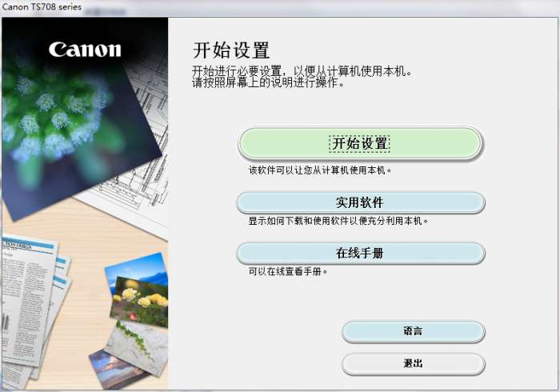Click the white Canon logo
Screen dimensions: 560x392
pyautogui.click(x=85, y=50)
